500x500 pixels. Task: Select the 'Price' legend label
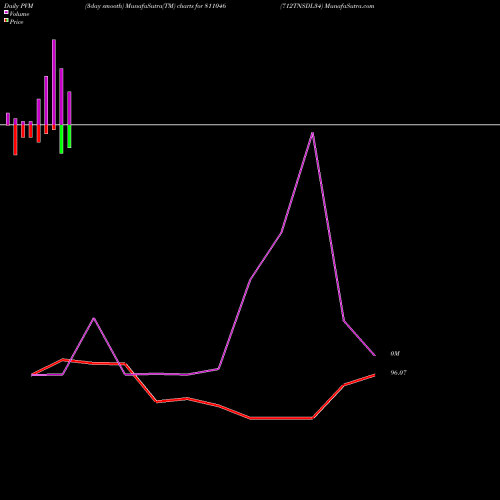16,22
